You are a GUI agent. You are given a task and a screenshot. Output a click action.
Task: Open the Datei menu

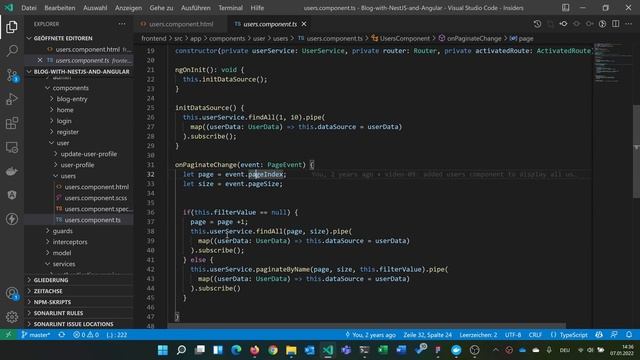click(x=29, y=8)
